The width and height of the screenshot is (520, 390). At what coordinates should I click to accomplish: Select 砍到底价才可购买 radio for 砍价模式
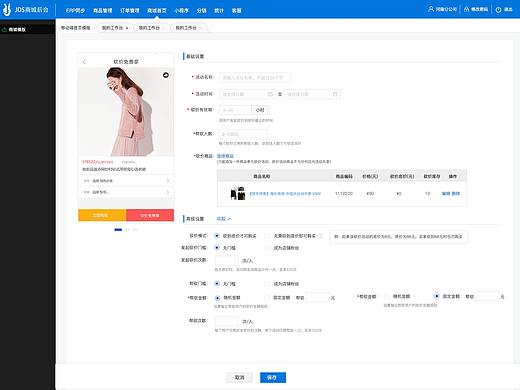click(x=217, y=236)
